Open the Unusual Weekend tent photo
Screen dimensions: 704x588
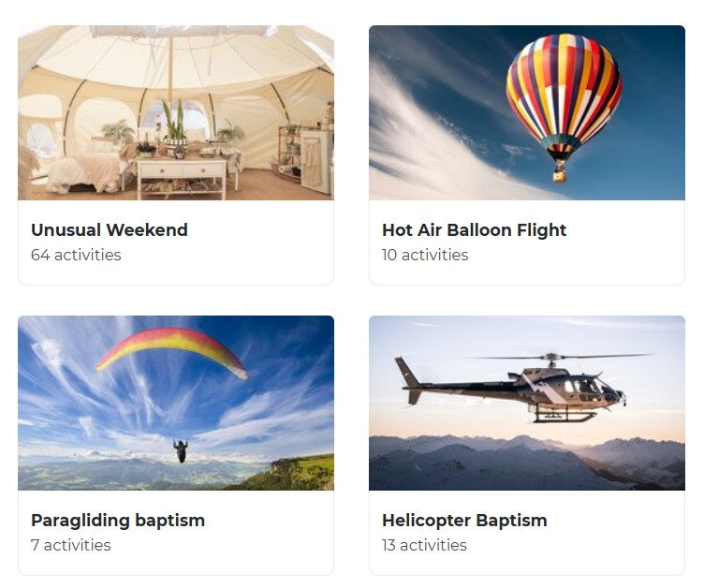pyautogui.click(x=176, y=112)
